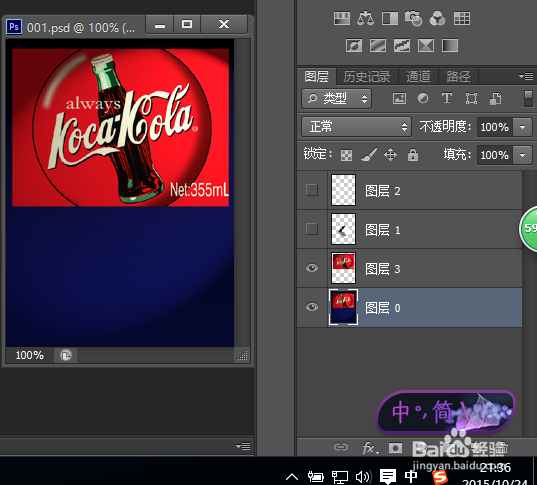Image resolution: width=537 pixels, height=485 pixels.
Task: Select 图层 3 thumbnail
Action: [343, 268]
